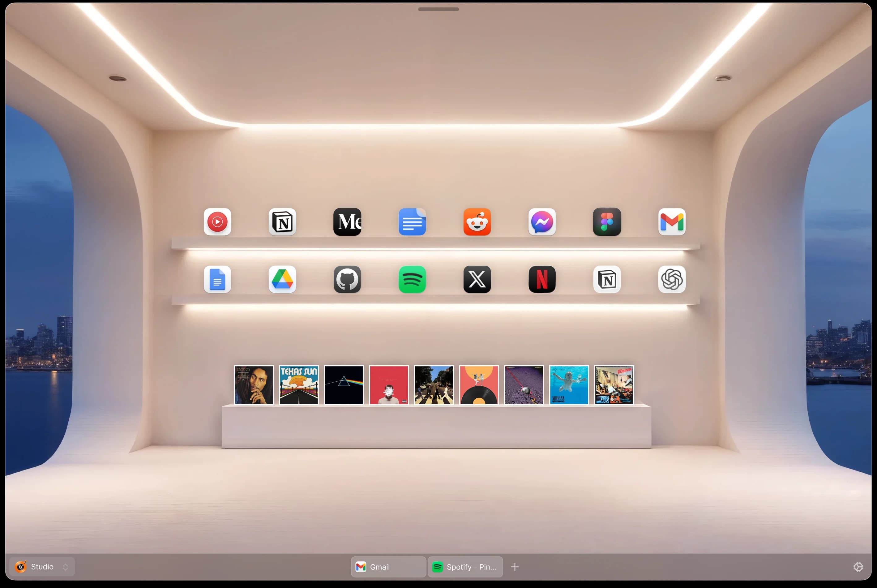Open Google Drive app icon
Viewport: 877px width, 588px height.
click(282, 279)
